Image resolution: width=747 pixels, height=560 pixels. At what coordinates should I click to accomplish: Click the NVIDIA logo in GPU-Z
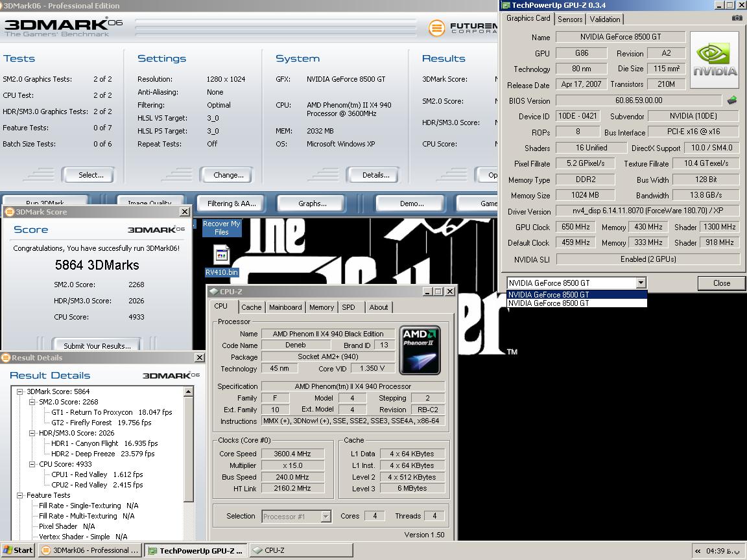[x=714, y=60]
